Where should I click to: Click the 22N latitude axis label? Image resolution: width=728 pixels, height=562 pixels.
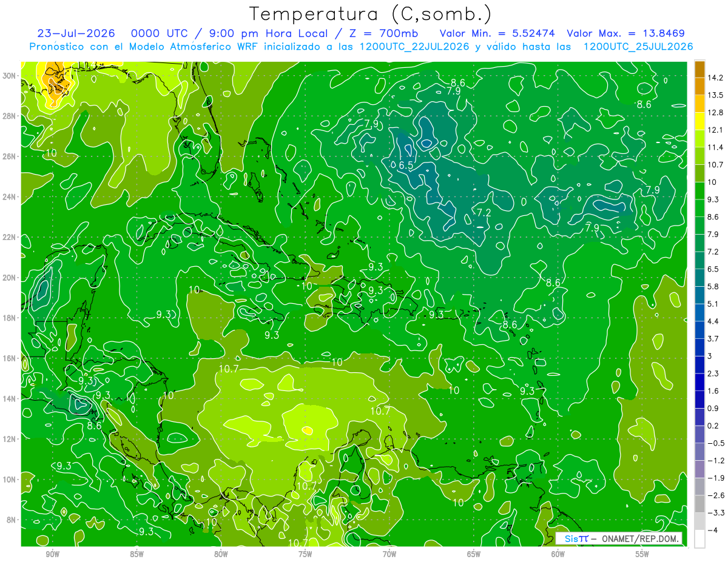pyautogui.click(x=10, y=237)
